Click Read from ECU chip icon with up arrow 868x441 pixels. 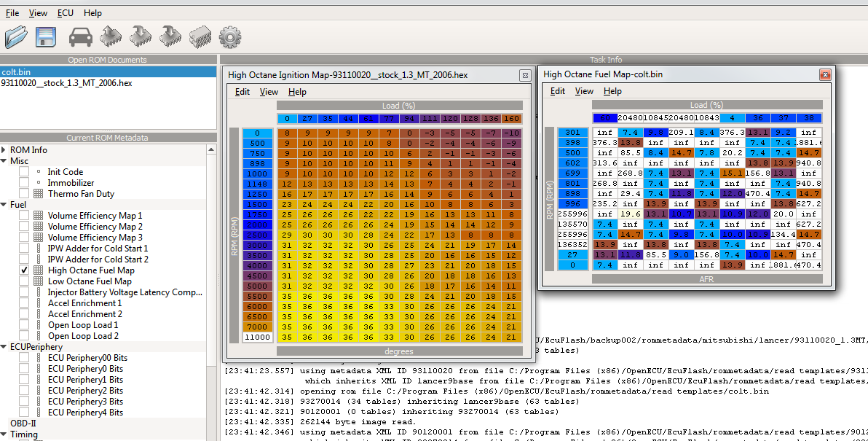tap(111, 36)
